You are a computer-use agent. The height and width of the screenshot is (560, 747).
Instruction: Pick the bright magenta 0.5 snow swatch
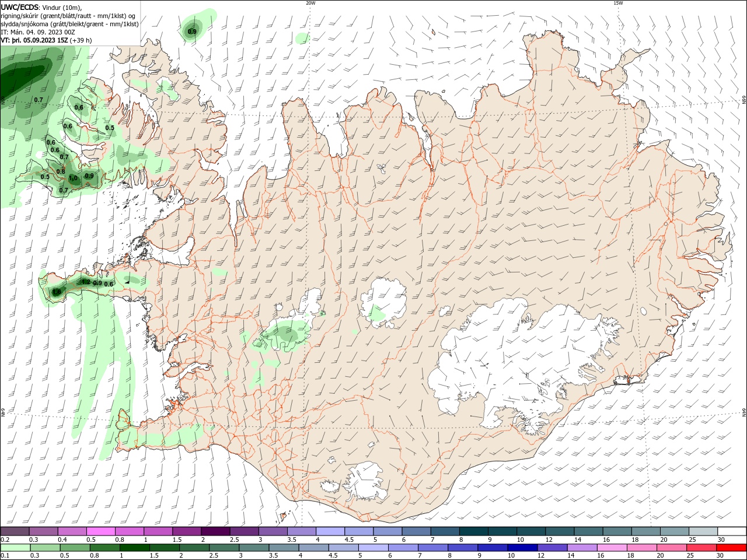(101, 531)
